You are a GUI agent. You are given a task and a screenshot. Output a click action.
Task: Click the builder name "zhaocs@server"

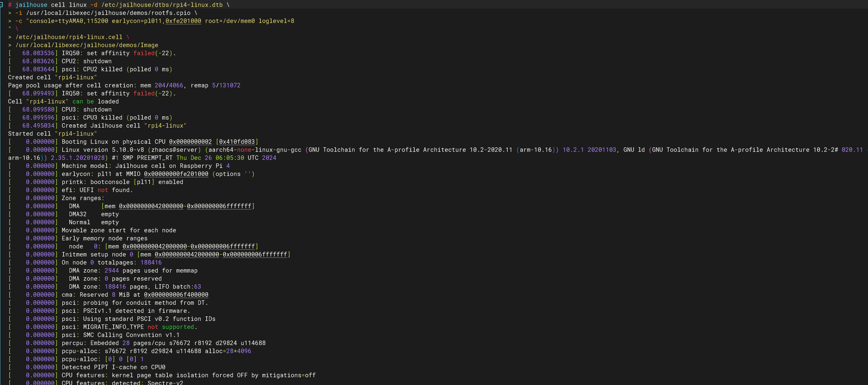(174, 150)
